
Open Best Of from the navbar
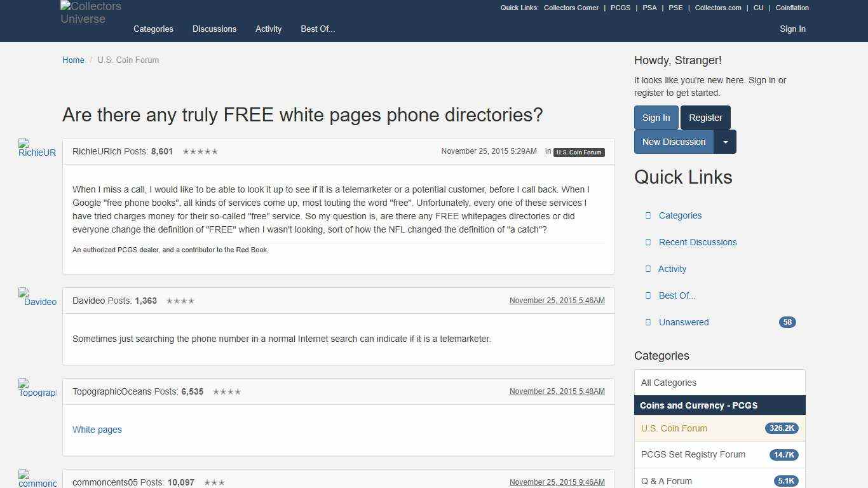click(317, 29)
